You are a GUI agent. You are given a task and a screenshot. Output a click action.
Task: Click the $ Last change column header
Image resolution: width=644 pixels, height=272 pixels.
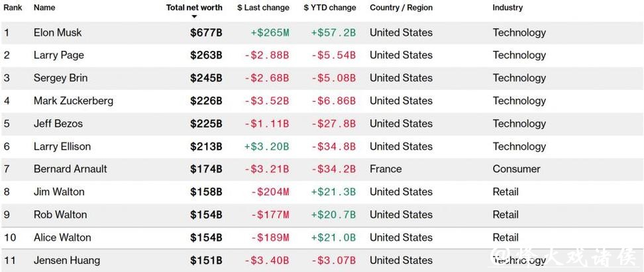click(x=263, y=8)
